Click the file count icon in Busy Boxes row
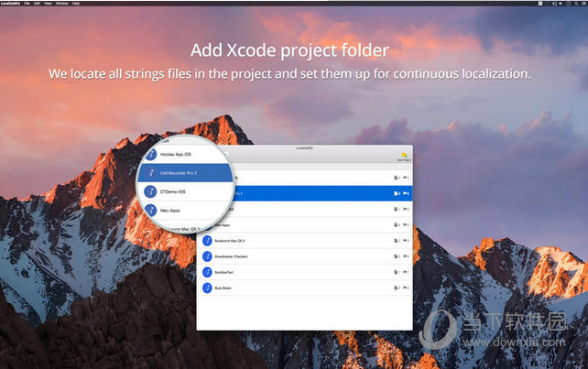588x369 pixels. (x=396, y=288)
